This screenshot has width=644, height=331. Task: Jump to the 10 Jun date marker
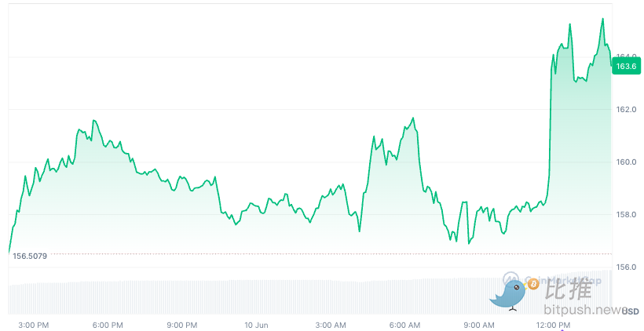pos(255,325)
